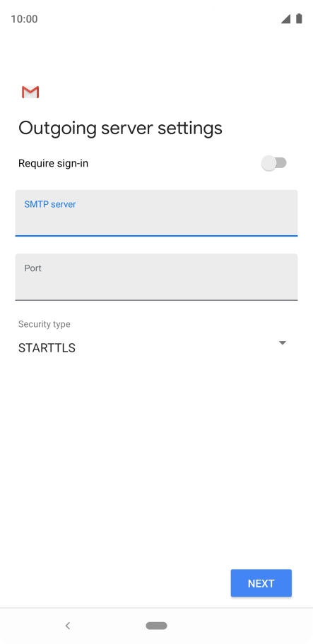Tap the Require sign-in label text

click(54, 163)
